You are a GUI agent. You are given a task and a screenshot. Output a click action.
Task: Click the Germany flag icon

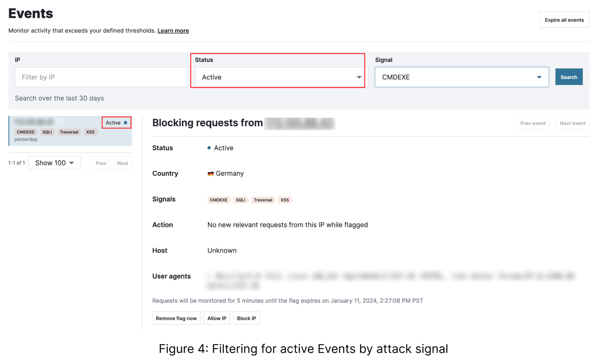[x=210, y=173]
